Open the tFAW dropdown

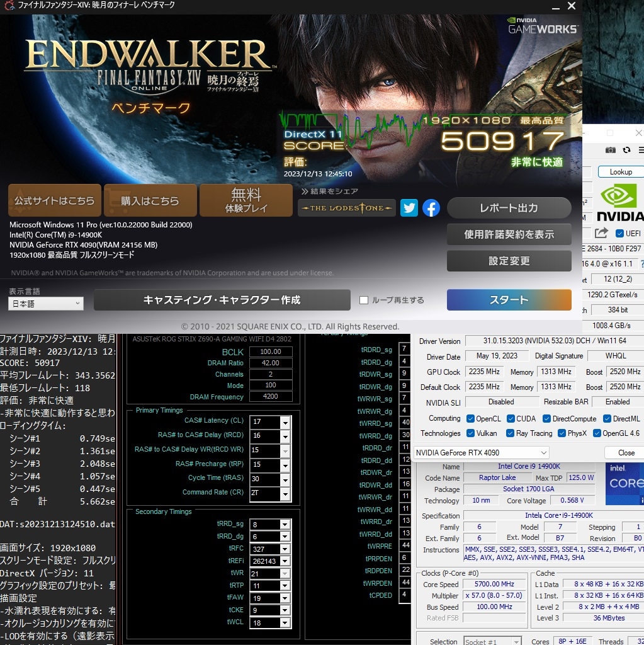click(x=285, y=598)
